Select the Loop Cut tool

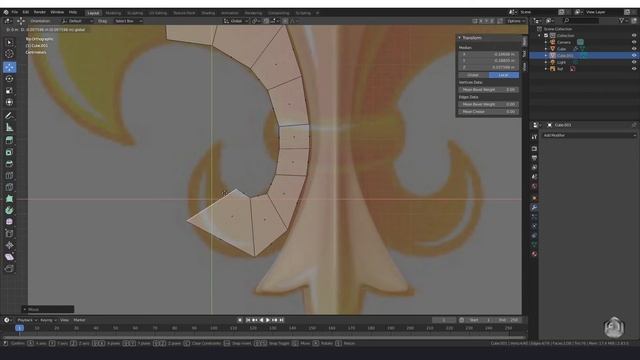[9, 176]
